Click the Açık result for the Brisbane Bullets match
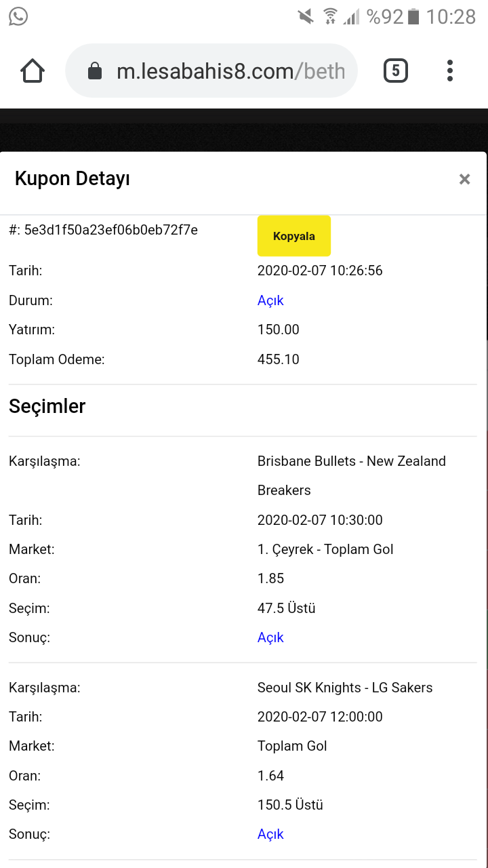Viewport: 488px width, 868px height. click(x=270, y=637)
